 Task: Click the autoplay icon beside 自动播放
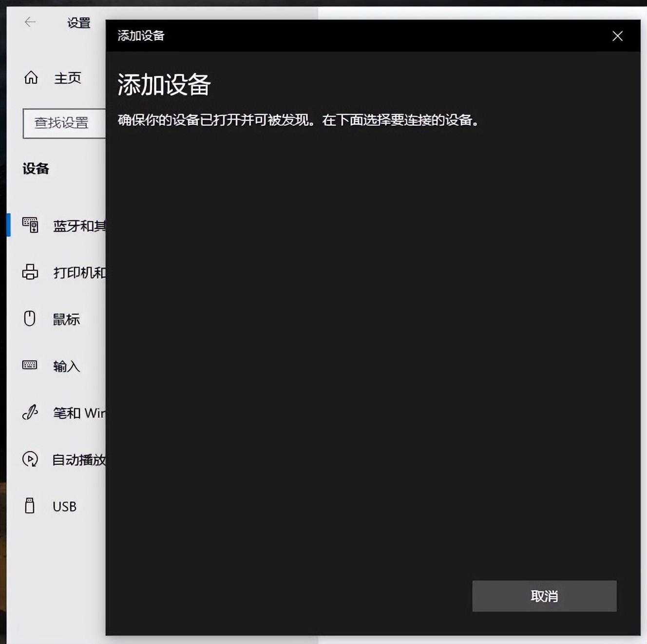pyautogui.click(x=30, y=459)
